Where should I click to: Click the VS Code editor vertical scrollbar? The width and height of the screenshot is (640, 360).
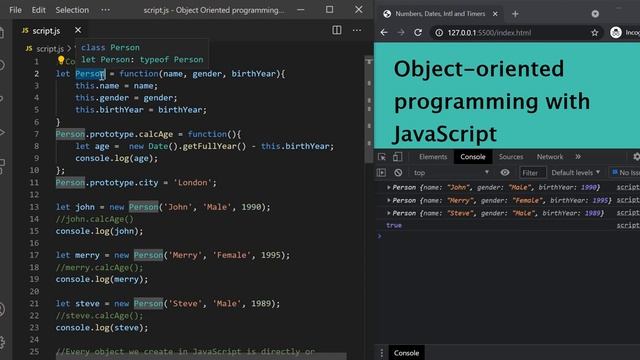point(369,110)
